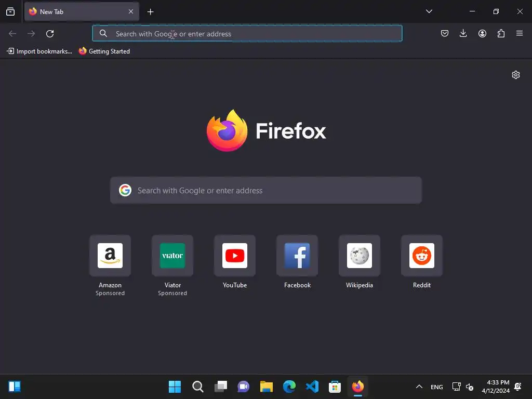Click Firefox icon on taskbar
This screenshot has width=532, height=399.
click(x=357, y=387)
